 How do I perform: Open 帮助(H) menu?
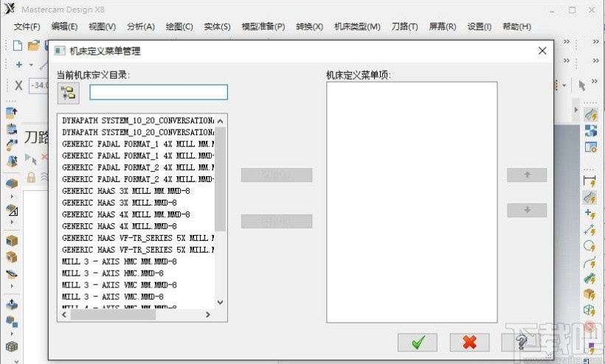click(x=517, y=27)
